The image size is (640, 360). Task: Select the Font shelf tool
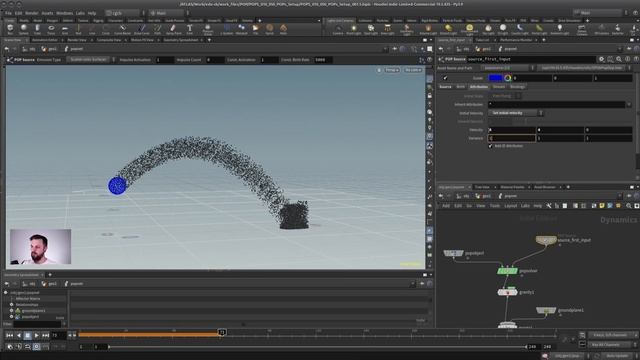(189, 29)
